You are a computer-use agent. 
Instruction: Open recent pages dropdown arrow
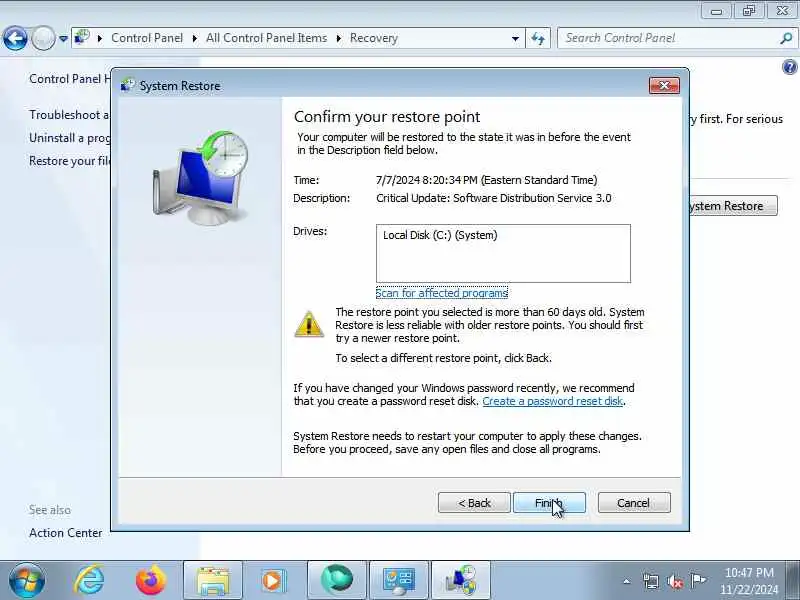click(63, 38)
